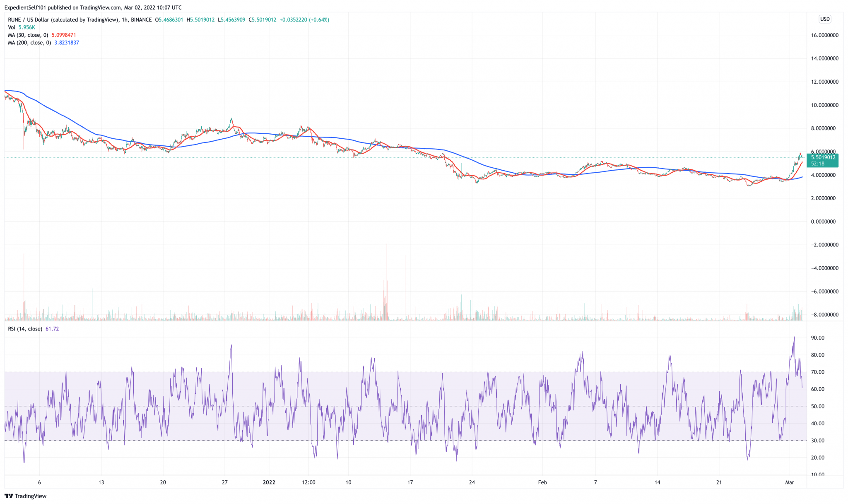The height and width of the screenshot is (504, 848).
Task: Click the date axis label 17
Action: pos(410,482)
